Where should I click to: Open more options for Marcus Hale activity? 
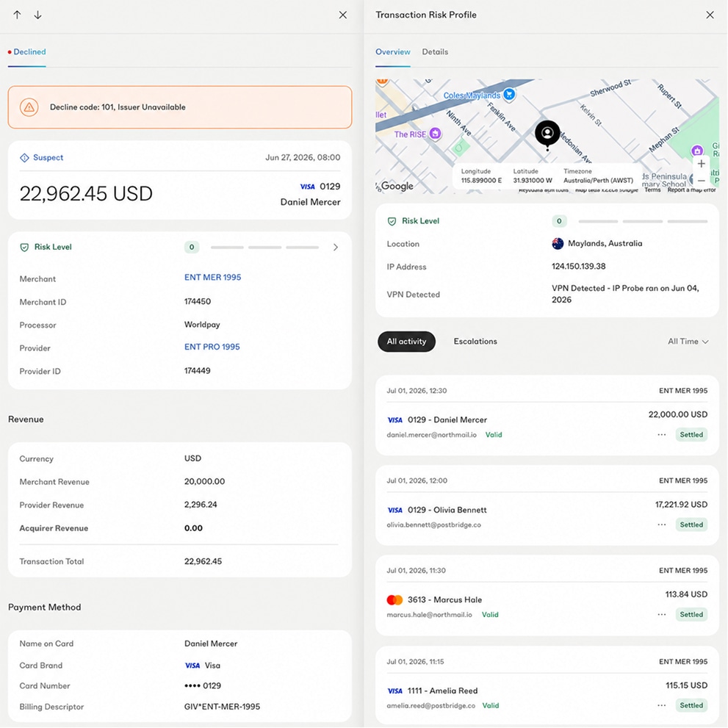tap(662, 615)
